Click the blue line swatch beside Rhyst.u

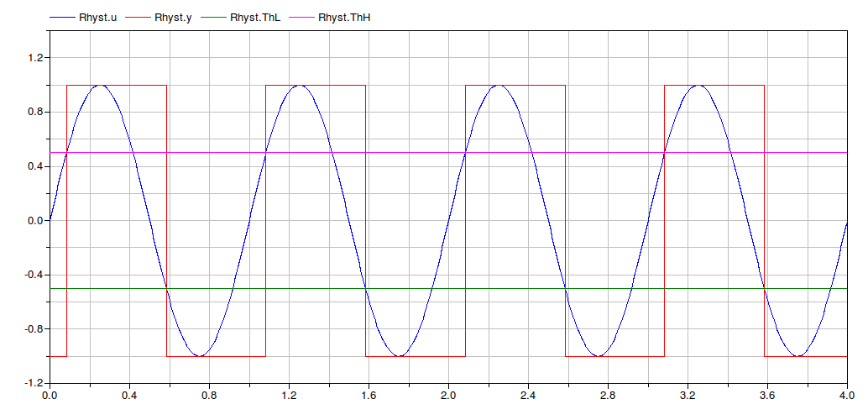(x=62, y=16)
